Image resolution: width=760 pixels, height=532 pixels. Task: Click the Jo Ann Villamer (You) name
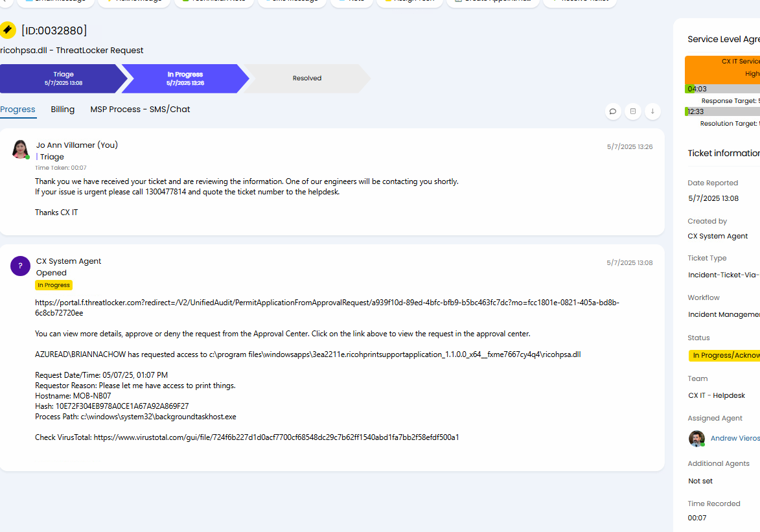pyautogui.click(x=77, y=145)
